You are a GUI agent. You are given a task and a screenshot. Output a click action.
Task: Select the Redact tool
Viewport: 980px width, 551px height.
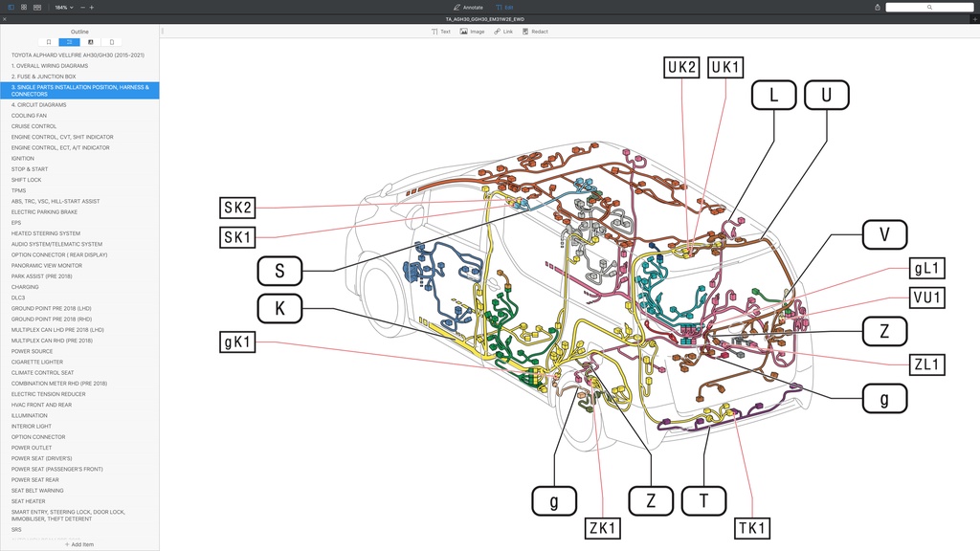[x=535, y=32]
